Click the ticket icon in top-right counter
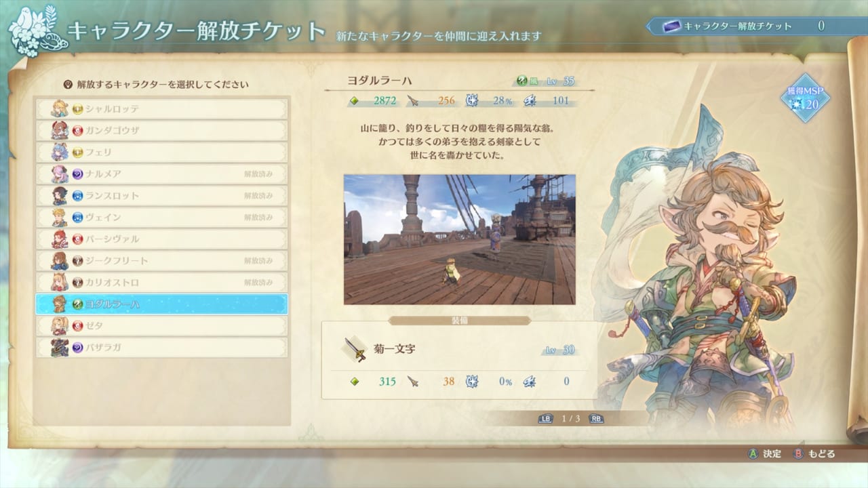This screenshot has width=868, height=488. [671, 26]
